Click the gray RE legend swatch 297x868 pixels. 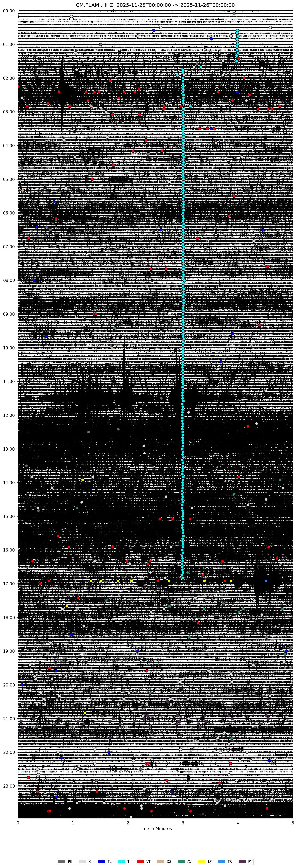(x=62, y=862)
